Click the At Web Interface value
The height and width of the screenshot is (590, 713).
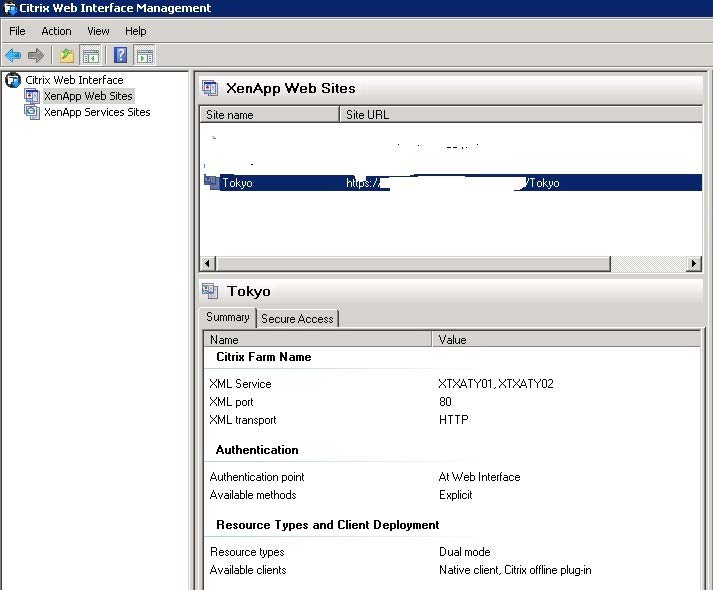tap(479, 477)
